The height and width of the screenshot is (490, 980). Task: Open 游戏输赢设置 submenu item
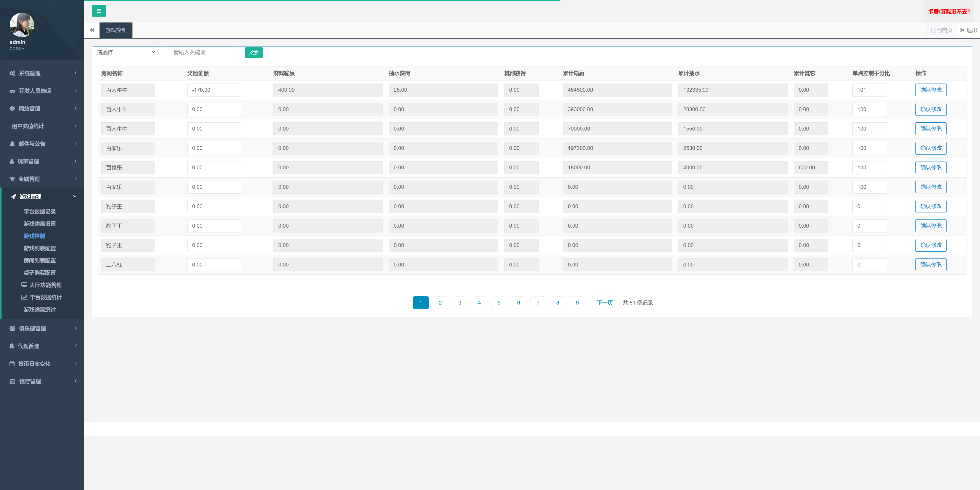pos(40,224)
